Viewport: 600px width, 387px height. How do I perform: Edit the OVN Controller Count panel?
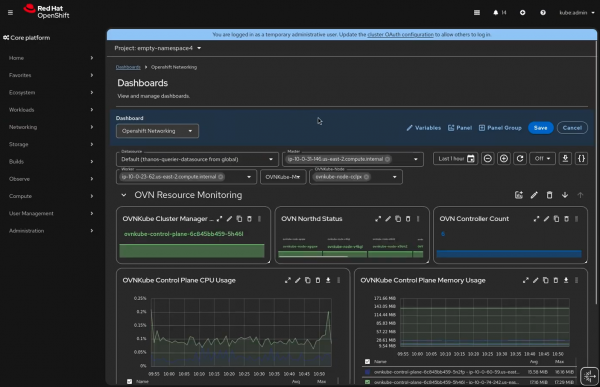546,219
